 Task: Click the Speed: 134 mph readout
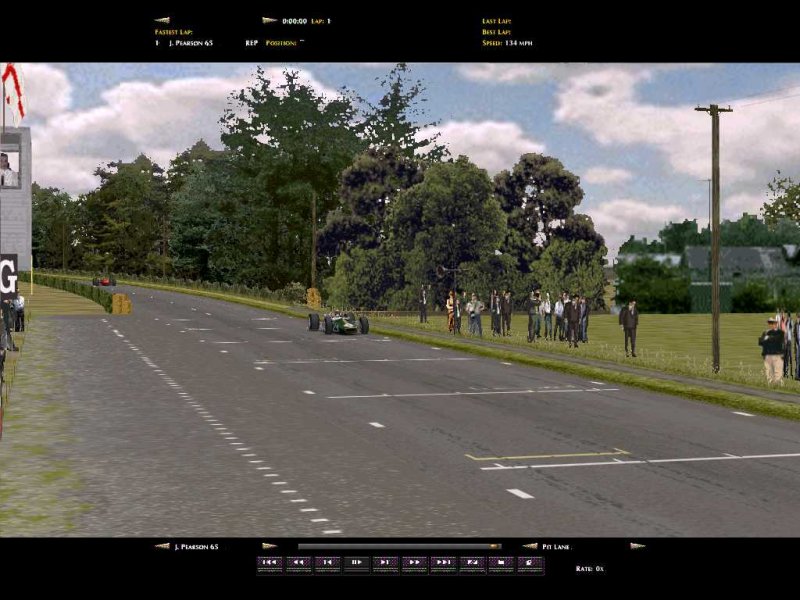tap(507, 43)
